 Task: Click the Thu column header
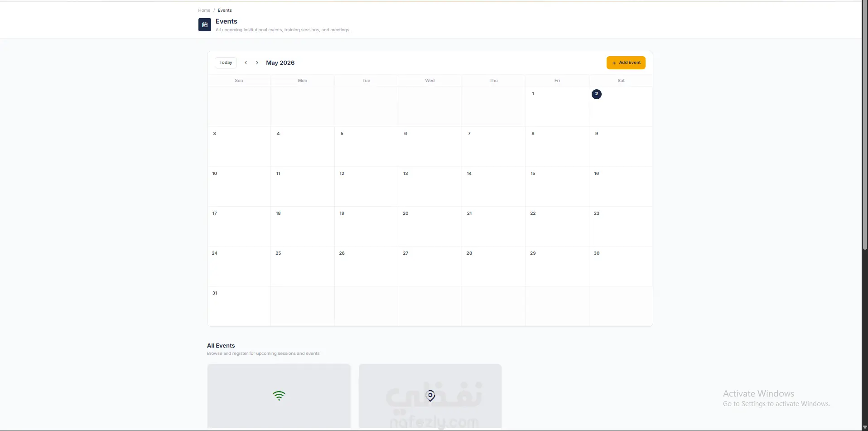(493, 81)
